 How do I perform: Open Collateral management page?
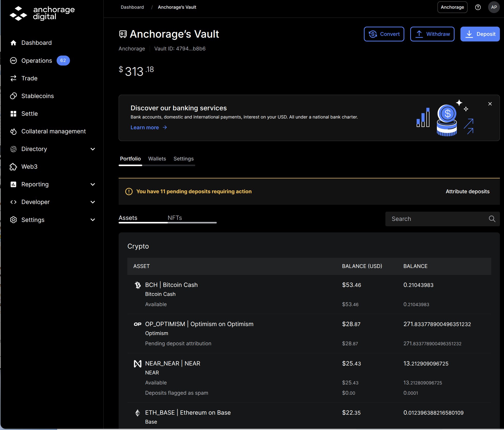[x=54, y=131]
